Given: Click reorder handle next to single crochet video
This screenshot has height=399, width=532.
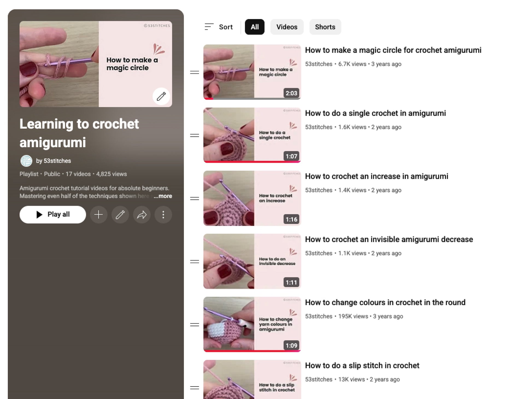Looking at the screenshot, I should (x=194, y=136).
